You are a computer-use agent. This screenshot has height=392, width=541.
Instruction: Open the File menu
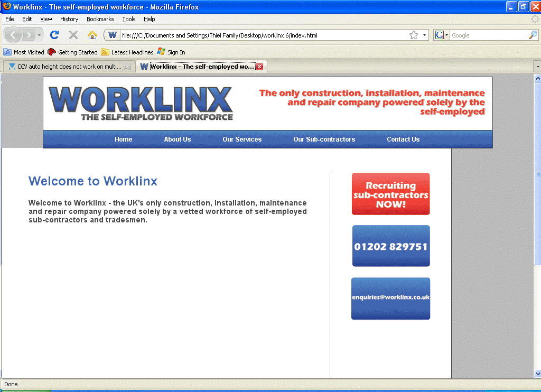[x=10, y=19]
